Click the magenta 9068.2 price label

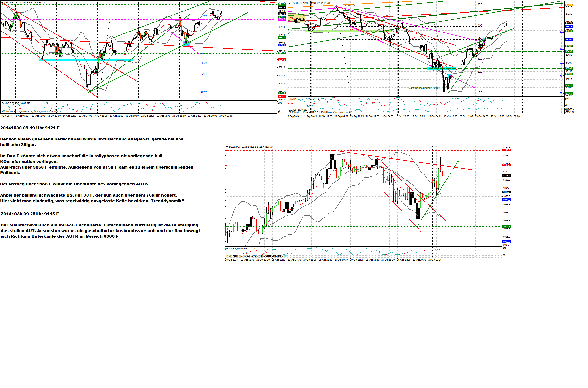(x=282, y=19)
